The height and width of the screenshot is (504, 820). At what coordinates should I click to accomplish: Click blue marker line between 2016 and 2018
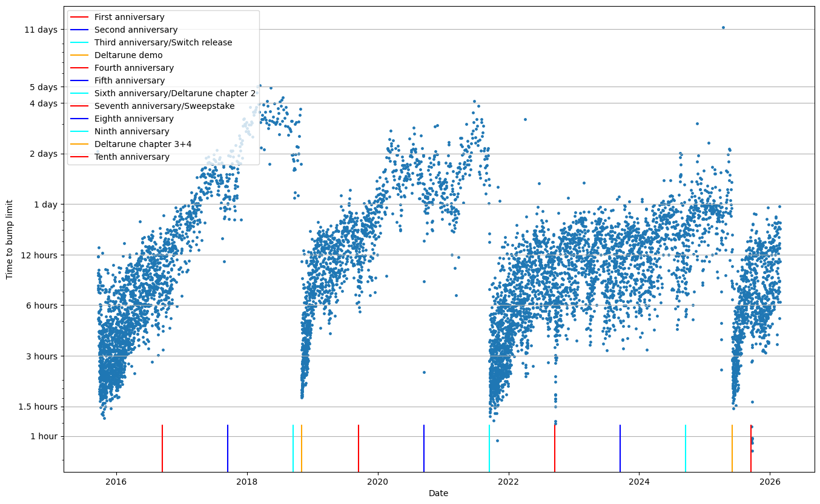[228, 448]
